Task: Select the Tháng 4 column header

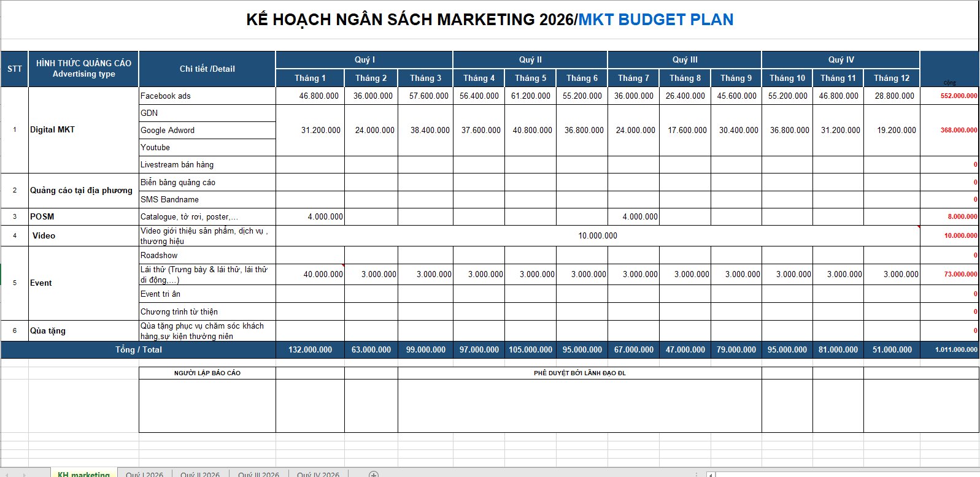Action: click(479, 78)
